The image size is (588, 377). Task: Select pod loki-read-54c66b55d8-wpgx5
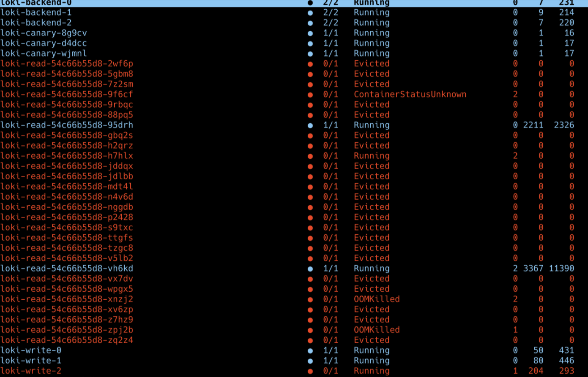coord(67,289)
